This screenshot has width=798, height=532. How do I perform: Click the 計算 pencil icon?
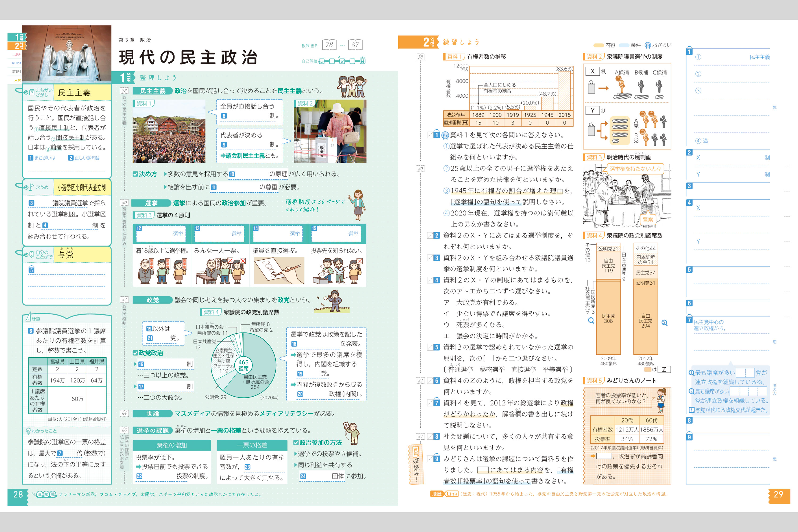pyautogui.click(x=28, y=317)
